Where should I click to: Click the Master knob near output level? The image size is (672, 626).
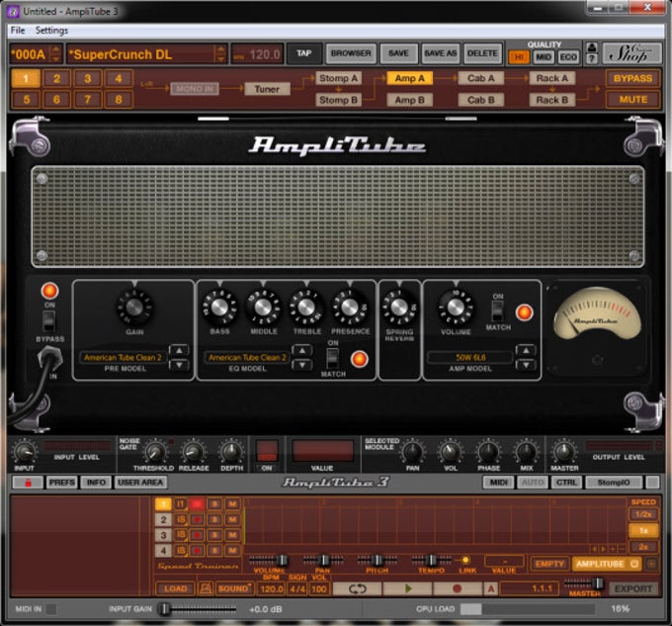(564, 452)
